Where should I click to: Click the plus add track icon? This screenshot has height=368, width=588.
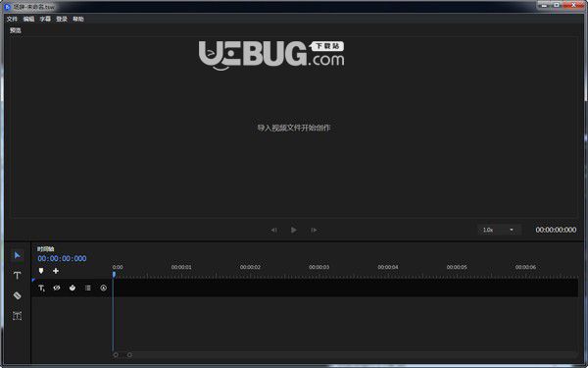point(56,271)
